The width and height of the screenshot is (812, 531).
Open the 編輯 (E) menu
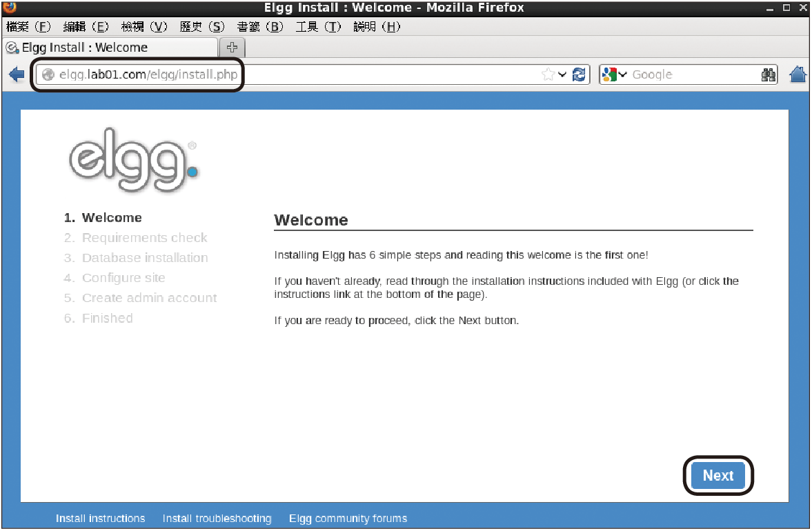coord(86,27)
